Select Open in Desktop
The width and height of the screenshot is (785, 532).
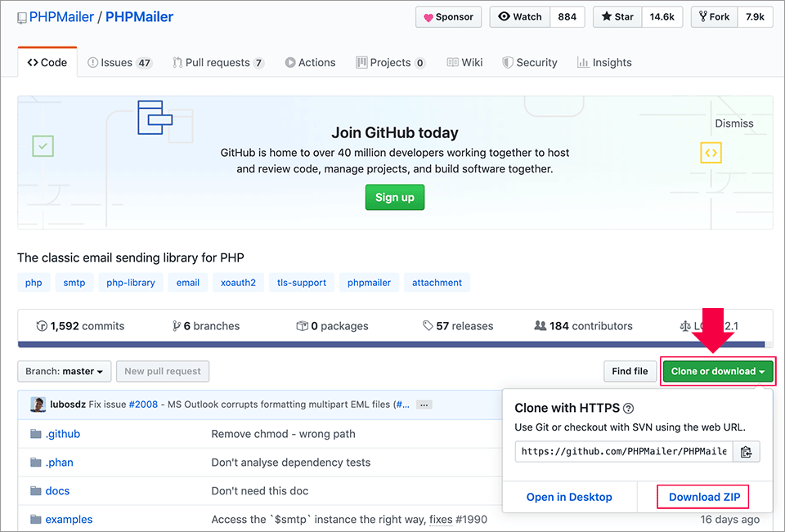tap(569, 497)
